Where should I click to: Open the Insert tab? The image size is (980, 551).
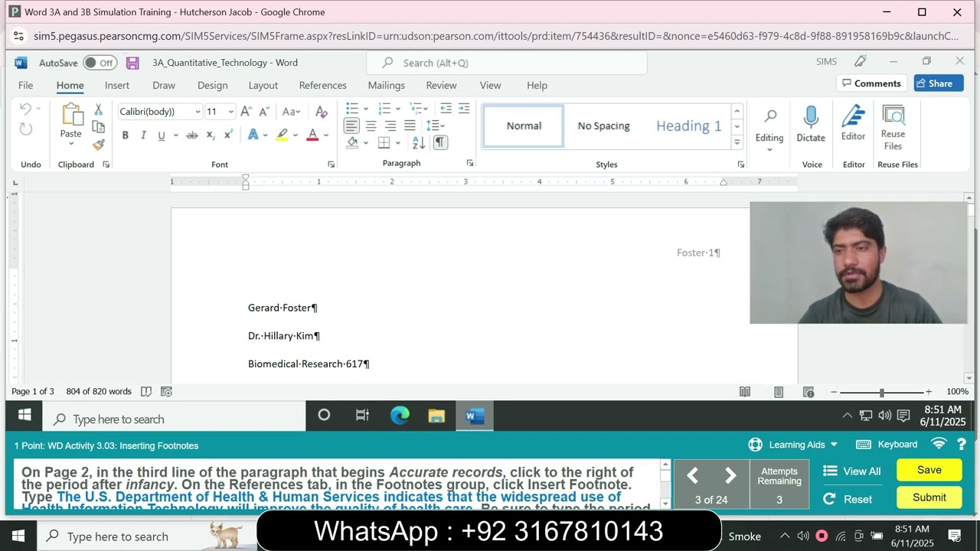[117, 85]
